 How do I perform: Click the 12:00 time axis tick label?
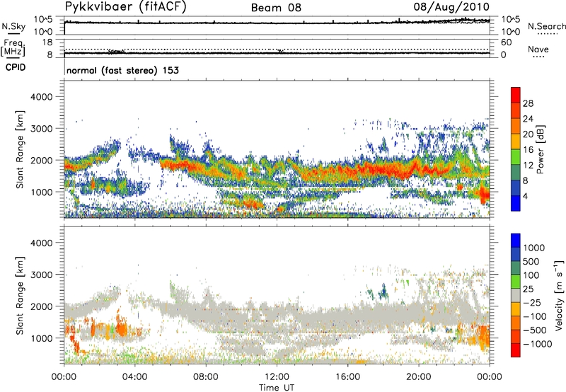pos(277,377)
